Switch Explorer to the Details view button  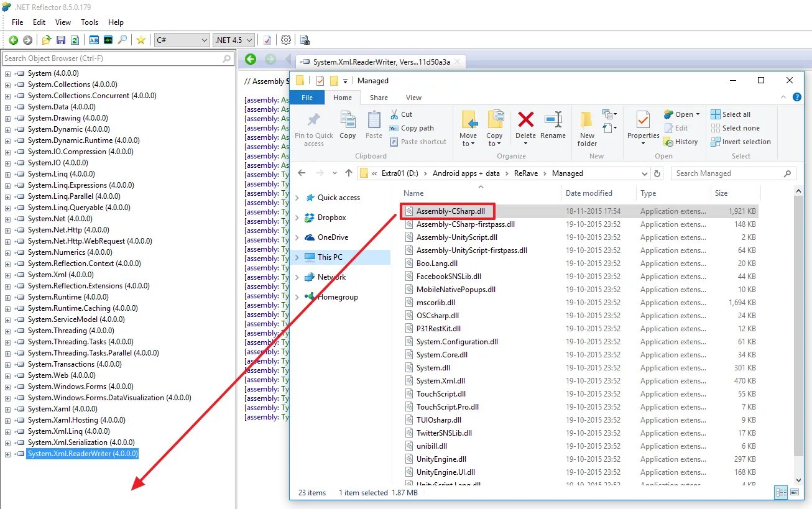coord(781,493)
